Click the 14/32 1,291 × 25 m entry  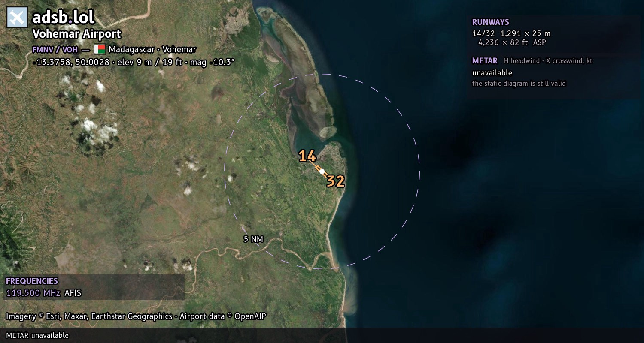pos(511,33)
